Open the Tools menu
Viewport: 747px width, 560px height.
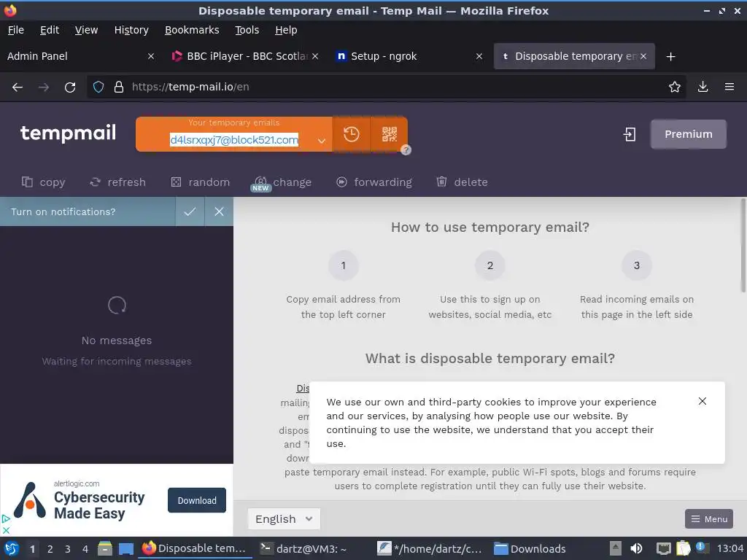tap(247, 30)
